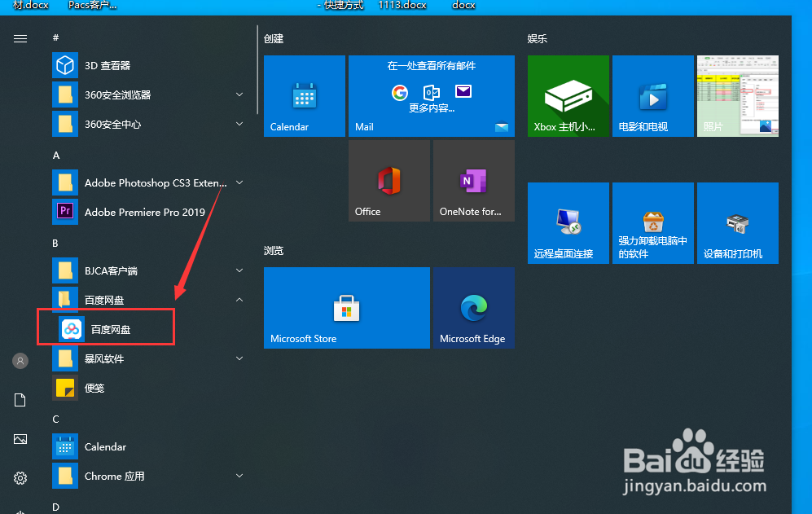The width and height of the screenshot is (812, 514).
Task: Launch the Microsoft Edge tile
Action: pyautogui.click(x=474, y=308)
